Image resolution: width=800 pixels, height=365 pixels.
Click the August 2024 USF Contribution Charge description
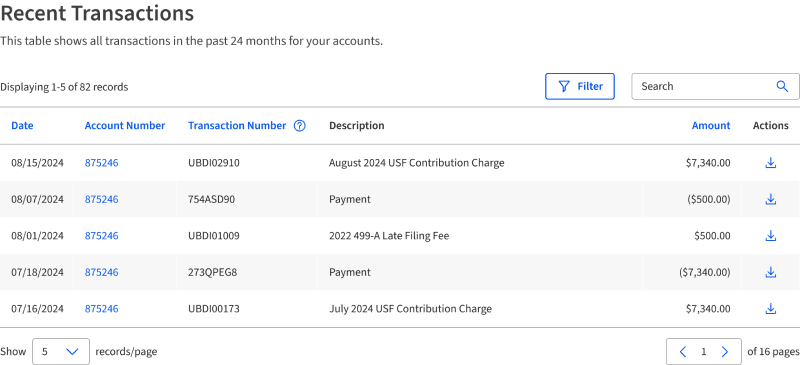(x=416, y=163)
